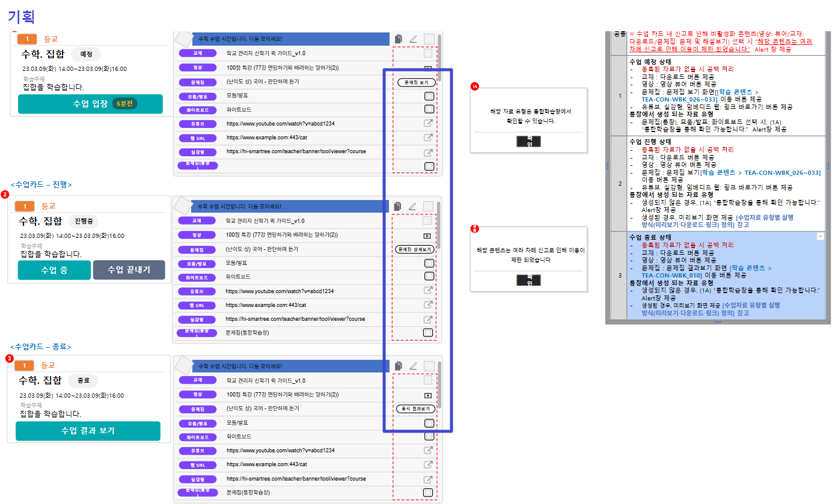
Task: Open the 웹 URL external link icon in 진행중 card
Action: (428, 305)
